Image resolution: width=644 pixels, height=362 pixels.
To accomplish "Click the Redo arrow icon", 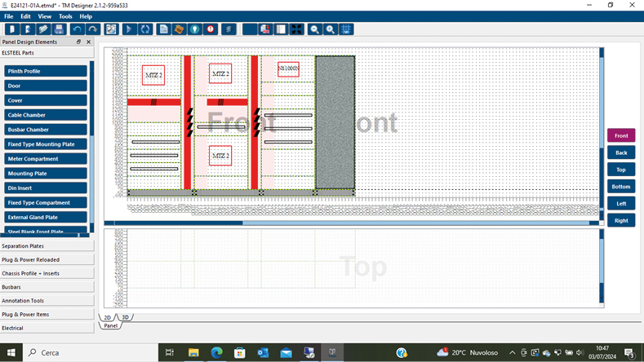I will click(92, 29).
